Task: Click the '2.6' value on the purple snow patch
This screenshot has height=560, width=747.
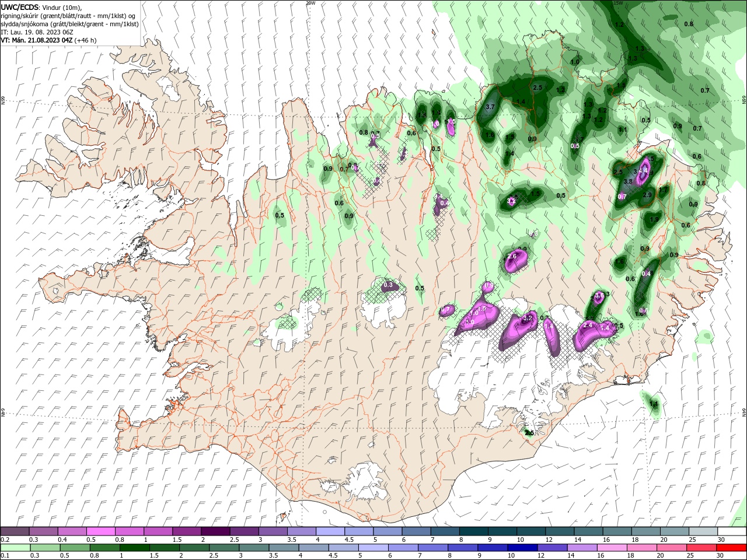Action: (512, 256)
